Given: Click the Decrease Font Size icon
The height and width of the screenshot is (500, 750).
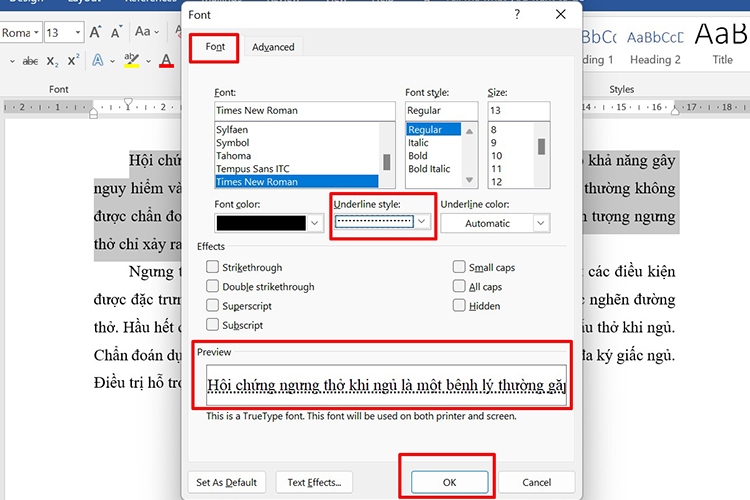Looking at the screenshot, I should pyautogui.click(x=116, y=32).
